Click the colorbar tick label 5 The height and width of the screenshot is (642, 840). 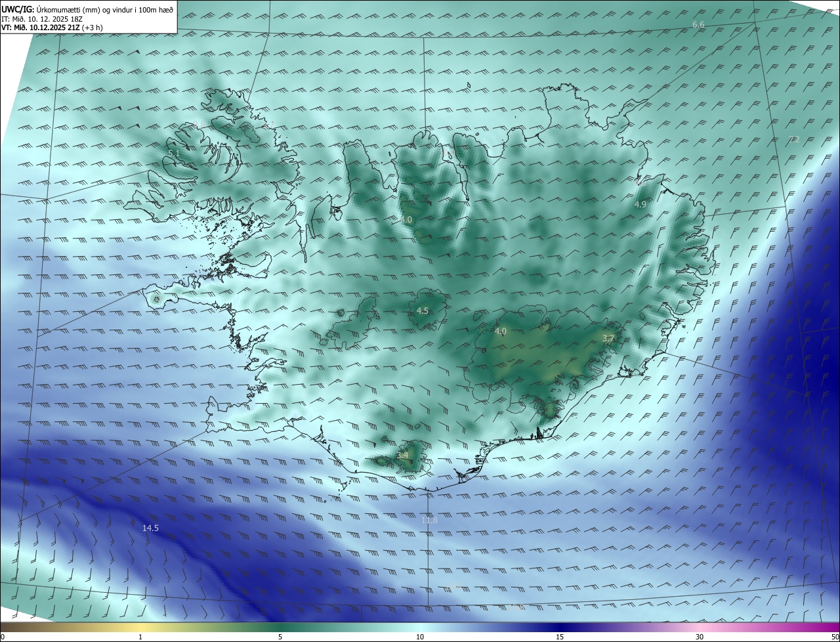point(280,637)
